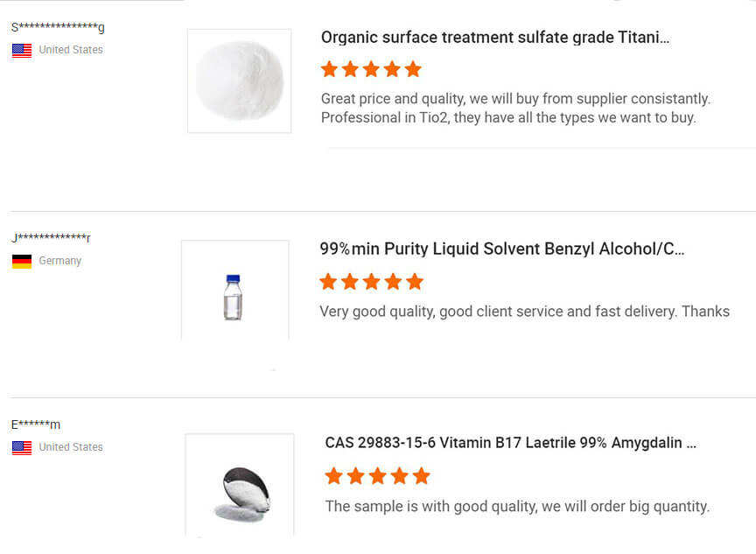Click the "Great price and quality" review text

(515, 109)
